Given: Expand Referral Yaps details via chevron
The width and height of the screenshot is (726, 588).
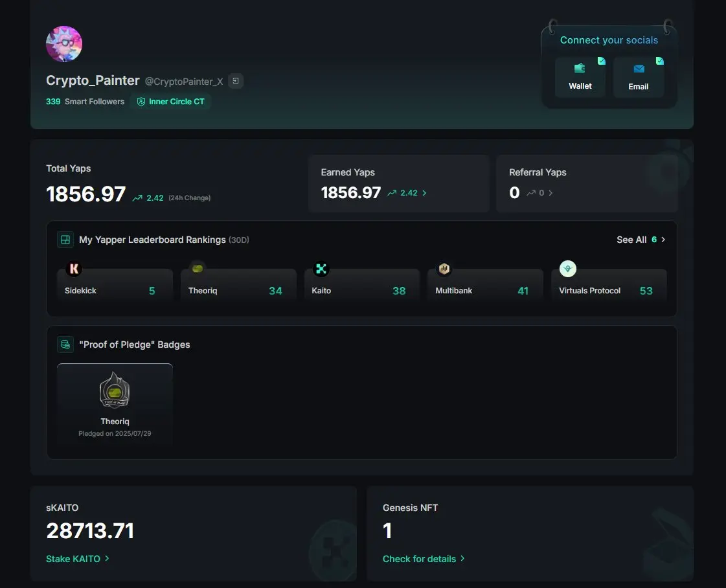Looking at the screenshot, I should [x=550, y=193].
